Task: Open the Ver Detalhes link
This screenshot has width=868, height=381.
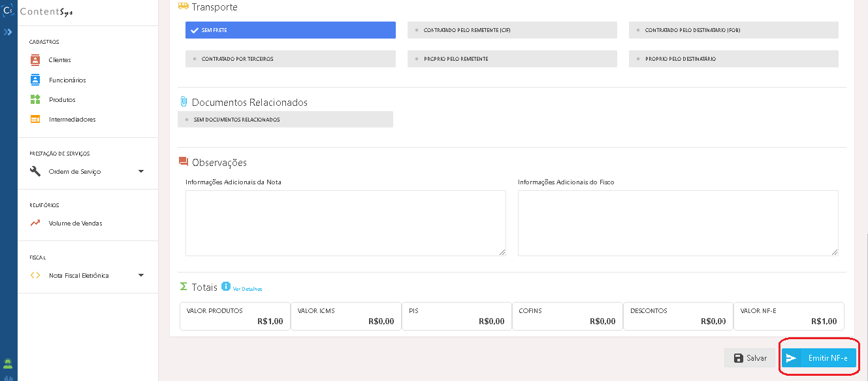Action: 248,289
